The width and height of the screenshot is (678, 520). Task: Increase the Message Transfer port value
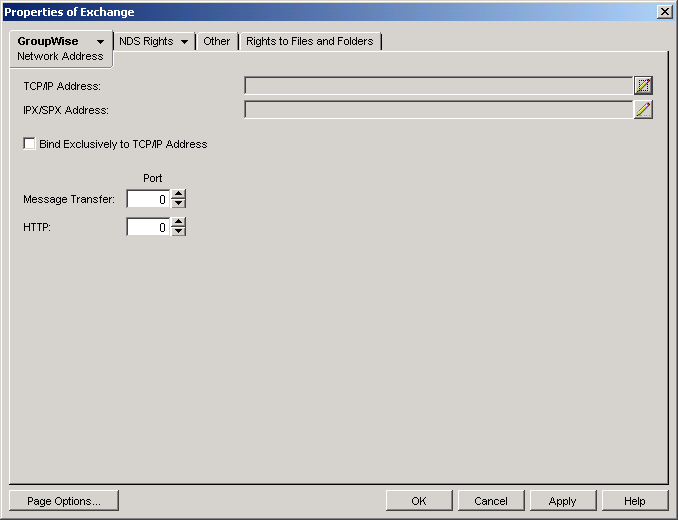[179, 194]
